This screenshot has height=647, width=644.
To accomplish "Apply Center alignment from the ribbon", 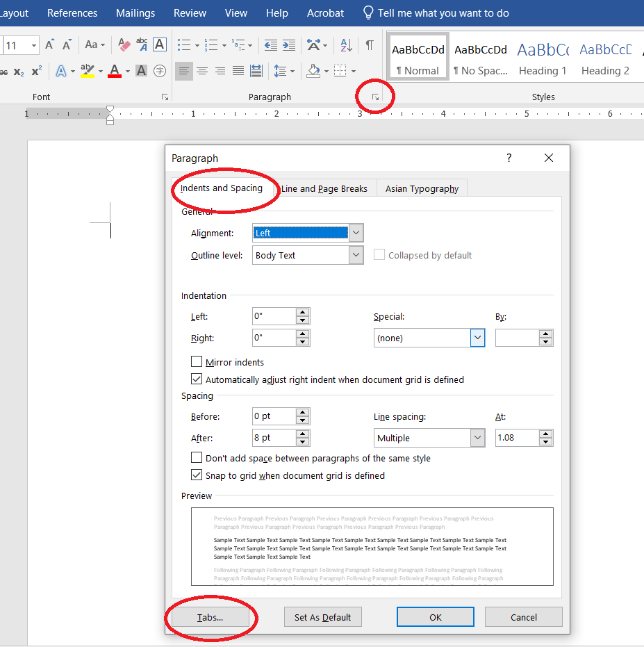I will pos(201,71).
